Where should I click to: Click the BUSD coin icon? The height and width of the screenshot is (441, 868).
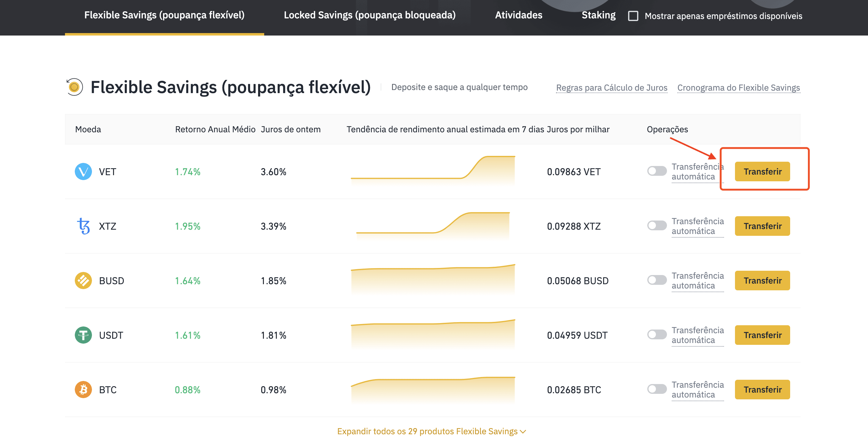(x=83, y=281)
